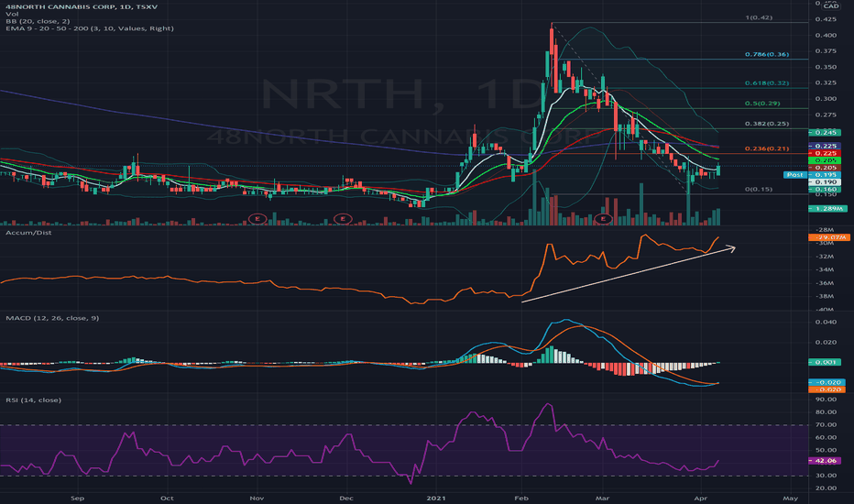
Task: Click the 2021 label on time axis
Action: [x=436, y=498]
